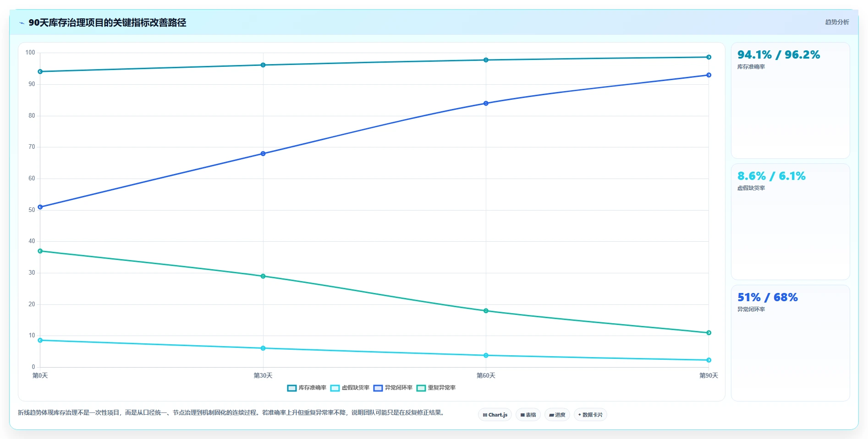Click the 异常闭环率 point at 第30天

point(263,153)
